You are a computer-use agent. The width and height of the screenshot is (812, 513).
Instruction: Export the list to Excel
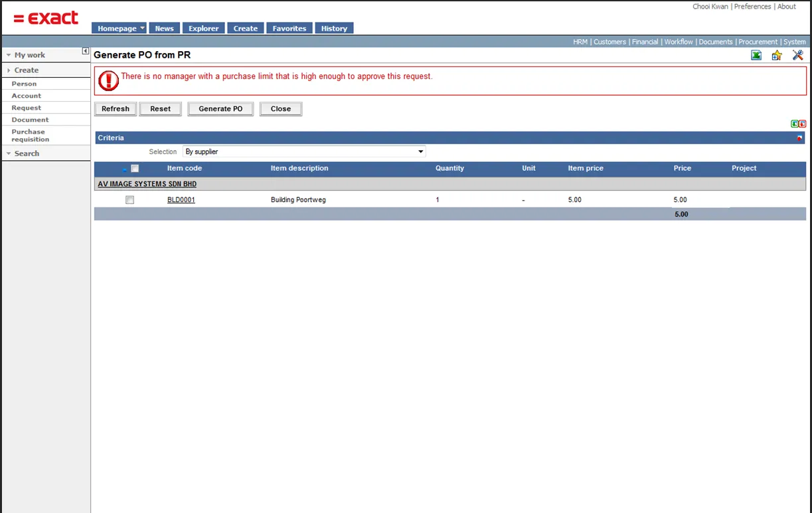coord(756,56)
